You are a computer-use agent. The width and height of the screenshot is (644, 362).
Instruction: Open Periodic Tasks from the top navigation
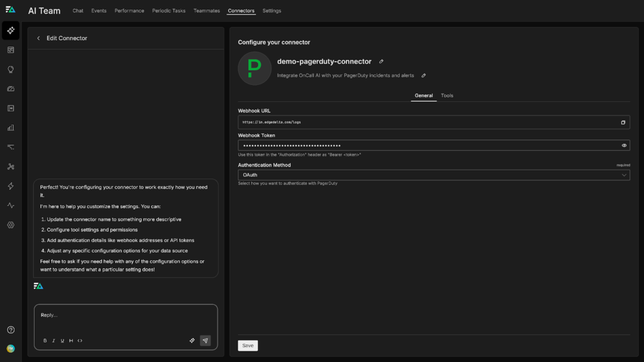pyautogui.click(x=169, y=11)
